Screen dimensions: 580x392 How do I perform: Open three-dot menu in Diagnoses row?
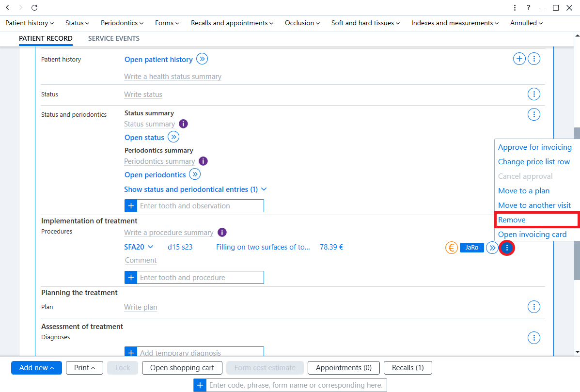click(x=534, y=338)
